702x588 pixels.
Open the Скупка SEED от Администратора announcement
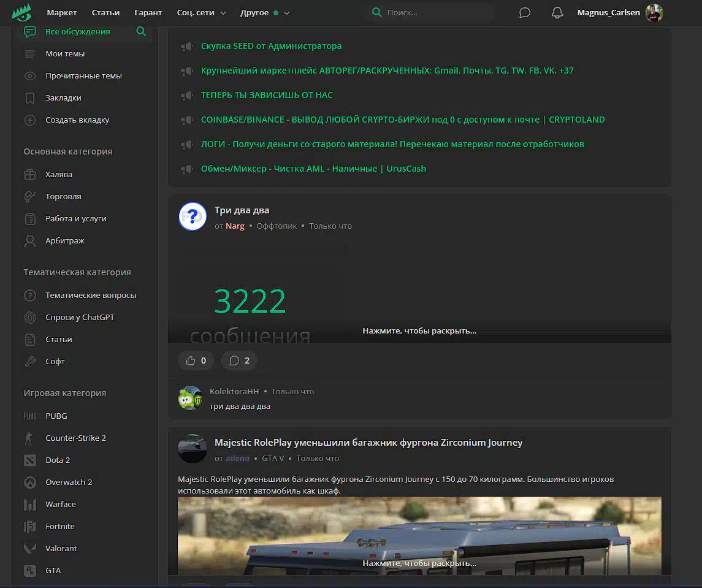point(272,46)
